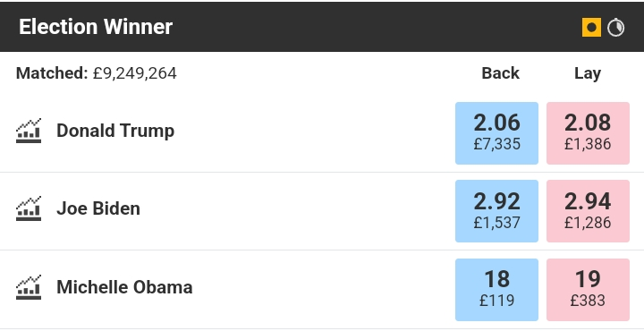Select the Michelle Obama runner name
This screenshot has height=331, width=644.
tap(124, 287)
